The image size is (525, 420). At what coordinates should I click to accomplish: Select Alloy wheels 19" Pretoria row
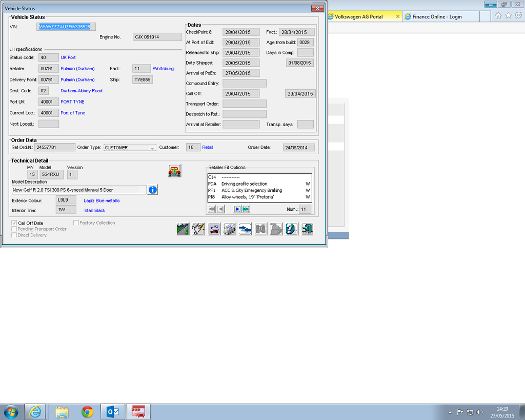[x=259, y=197]
